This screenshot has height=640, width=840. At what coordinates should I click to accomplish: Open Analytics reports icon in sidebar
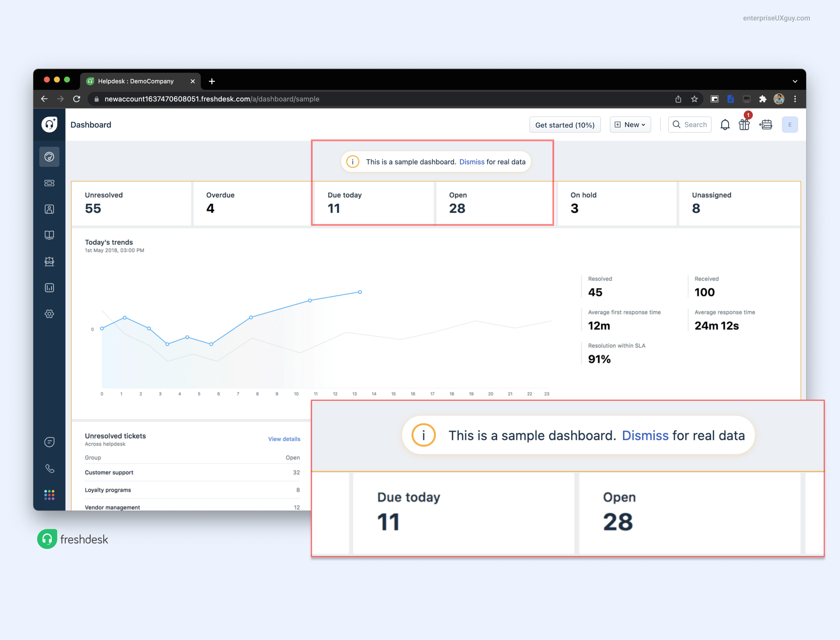[x=49, y=288]
